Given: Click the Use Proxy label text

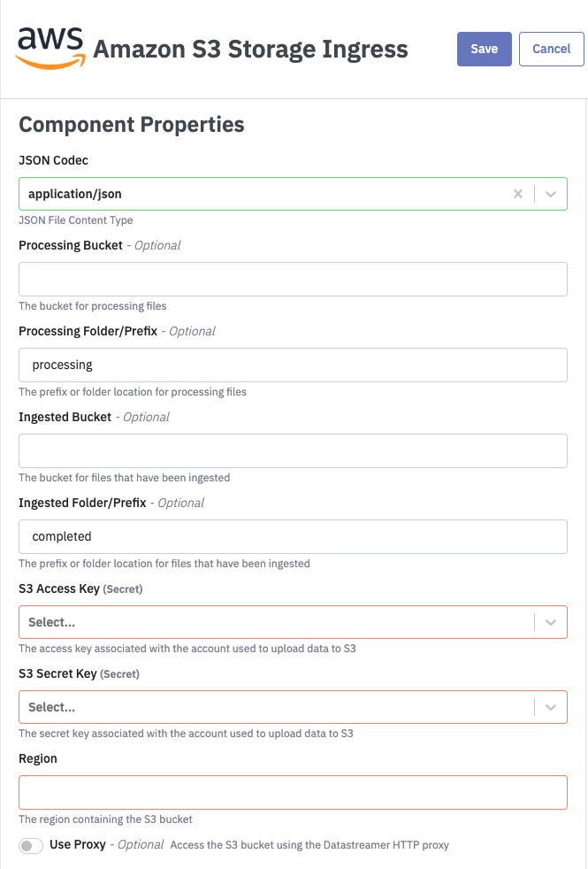Looking at the screenshot, I should point(78,844).
